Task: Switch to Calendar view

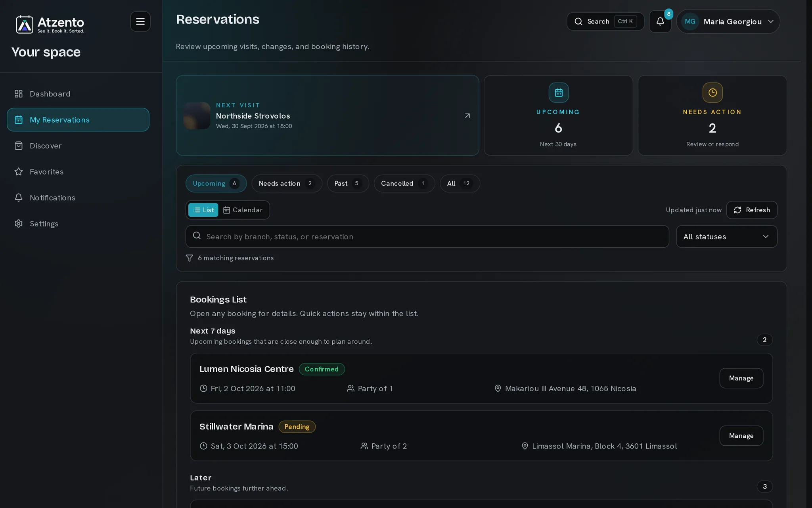Action: (x=243, y=210)
